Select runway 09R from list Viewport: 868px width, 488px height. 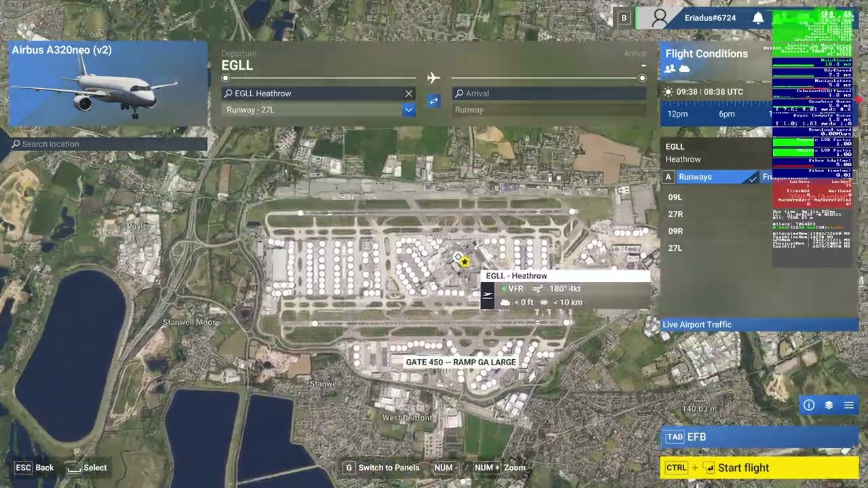click(675, 231)
